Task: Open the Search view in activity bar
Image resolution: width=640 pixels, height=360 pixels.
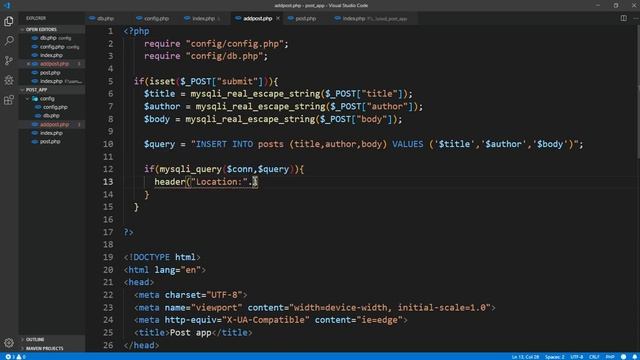Action: pos(9,40)
